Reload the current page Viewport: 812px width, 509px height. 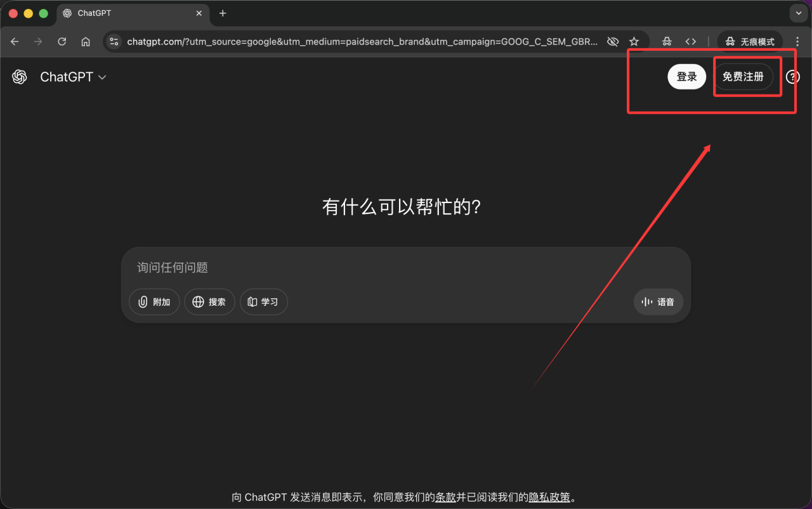62,41
